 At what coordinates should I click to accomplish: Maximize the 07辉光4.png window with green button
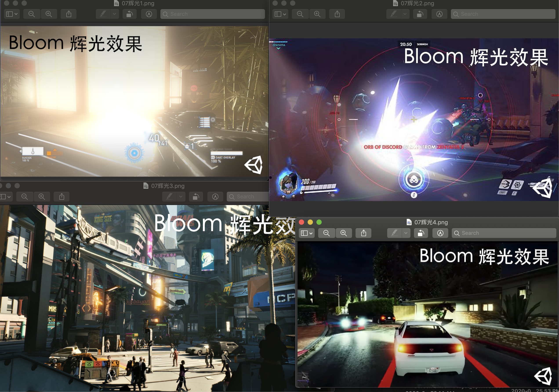[319, 222]
